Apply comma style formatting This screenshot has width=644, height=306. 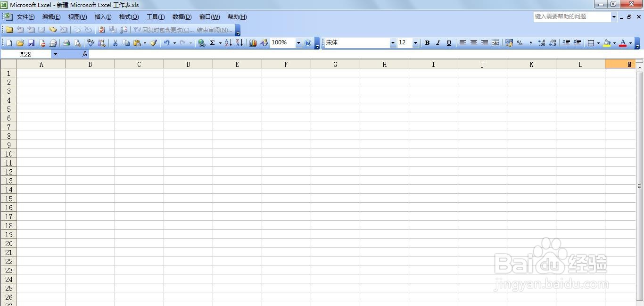coord(530,43)
